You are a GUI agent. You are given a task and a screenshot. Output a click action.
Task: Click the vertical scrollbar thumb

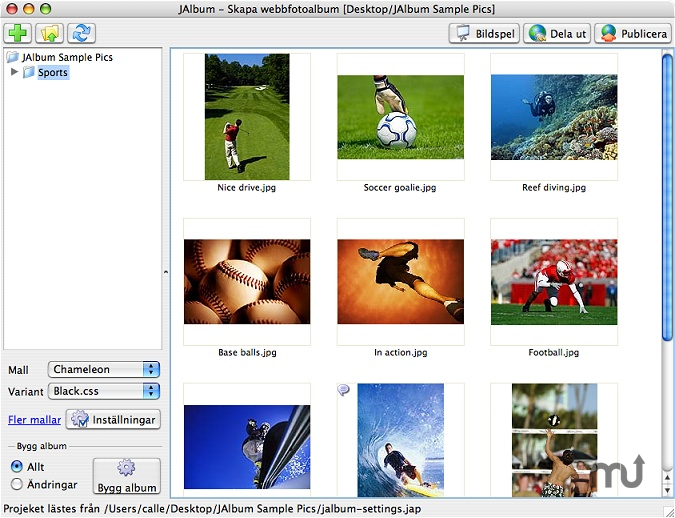[667, 196]
